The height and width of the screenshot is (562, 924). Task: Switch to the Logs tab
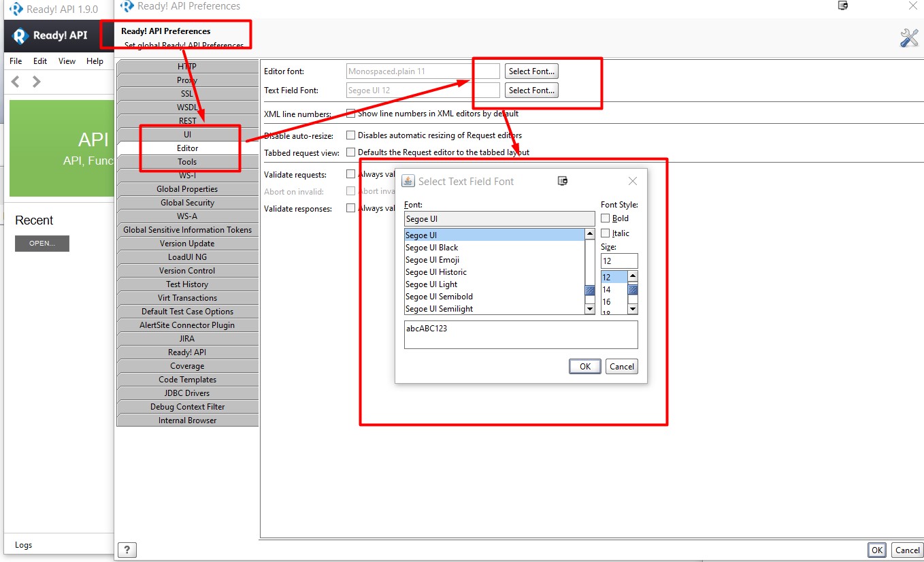pyautogui.click(x=23, y=544)
